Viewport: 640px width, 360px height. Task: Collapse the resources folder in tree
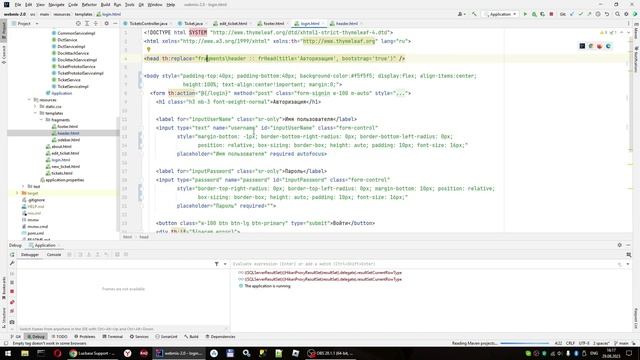click(x=29, y=100)
